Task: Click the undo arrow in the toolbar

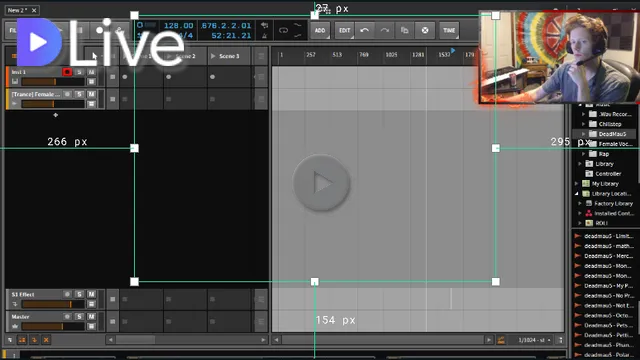Action: (364, 30)
